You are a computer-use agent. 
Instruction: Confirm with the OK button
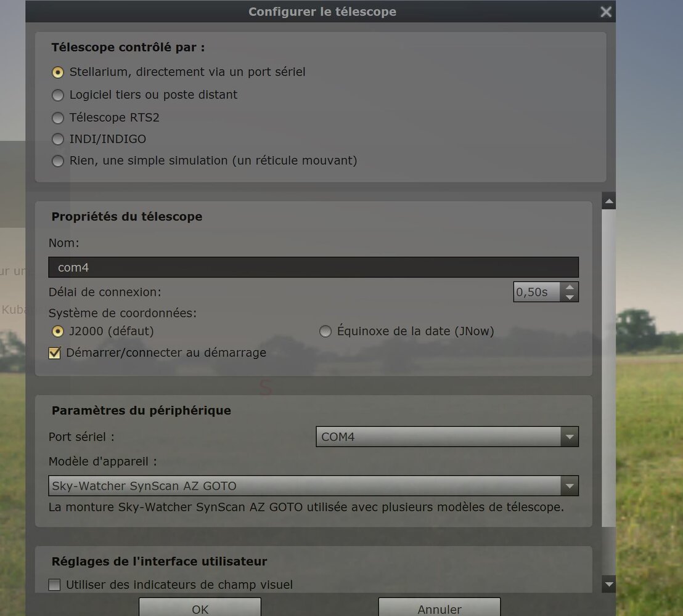pos(200,608)
